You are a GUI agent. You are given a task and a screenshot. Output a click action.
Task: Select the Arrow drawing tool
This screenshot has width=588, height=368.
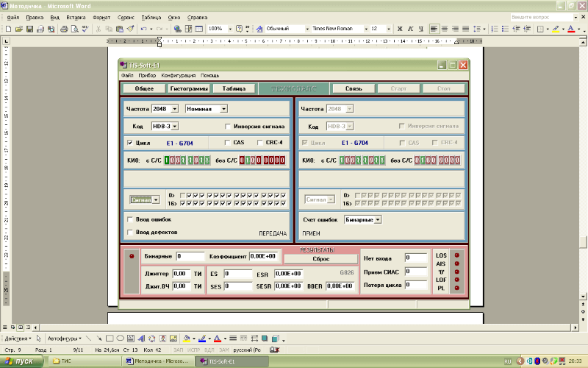pos(99,339)
